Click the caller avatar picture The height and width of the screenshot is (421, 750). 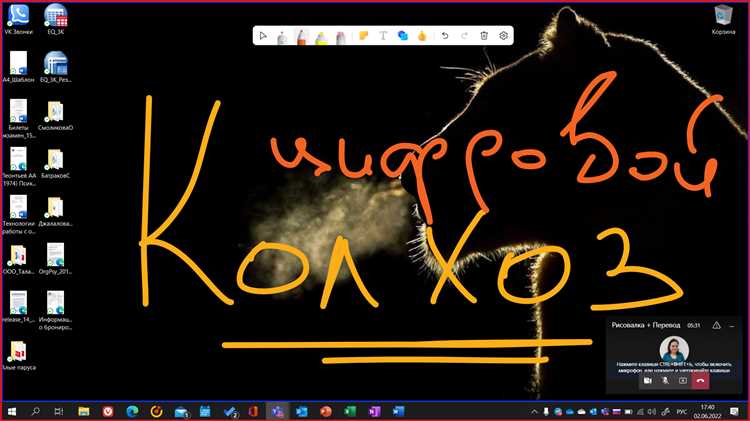pyautogui.click(x=674, y=349)
